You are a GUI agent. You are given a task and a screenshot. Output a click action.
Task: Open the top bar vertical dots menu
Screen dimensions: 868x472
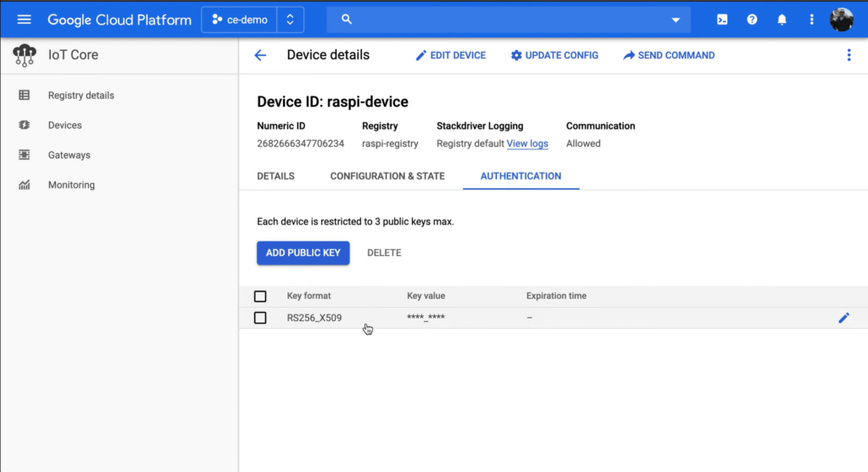click(811, 20)
